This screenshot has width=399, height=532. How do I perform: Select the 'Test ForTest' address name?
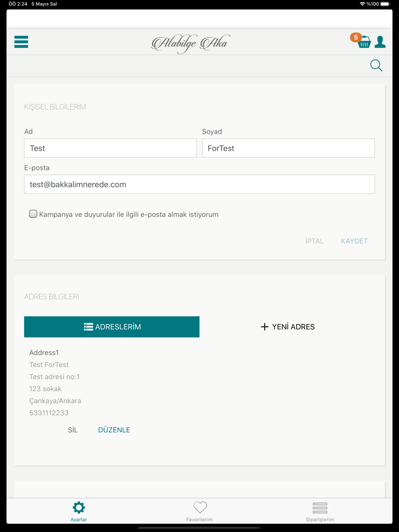[49, 365]
